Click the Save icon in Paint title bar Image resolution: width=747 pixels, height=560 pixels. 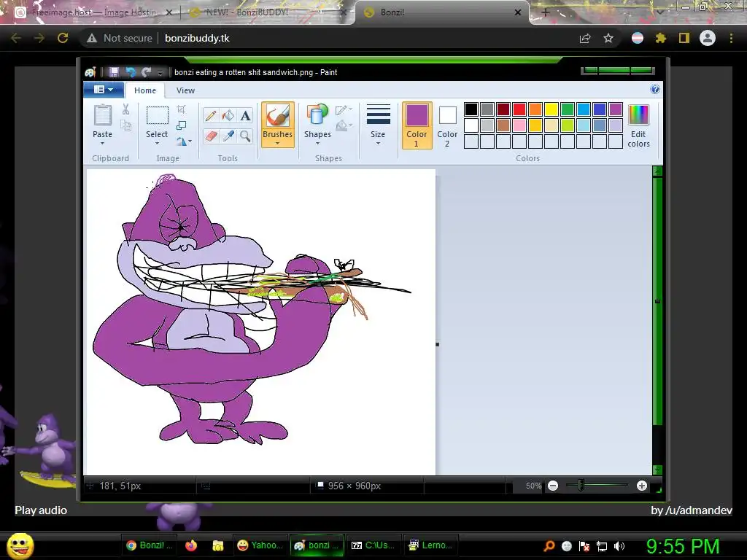point(114,72)
